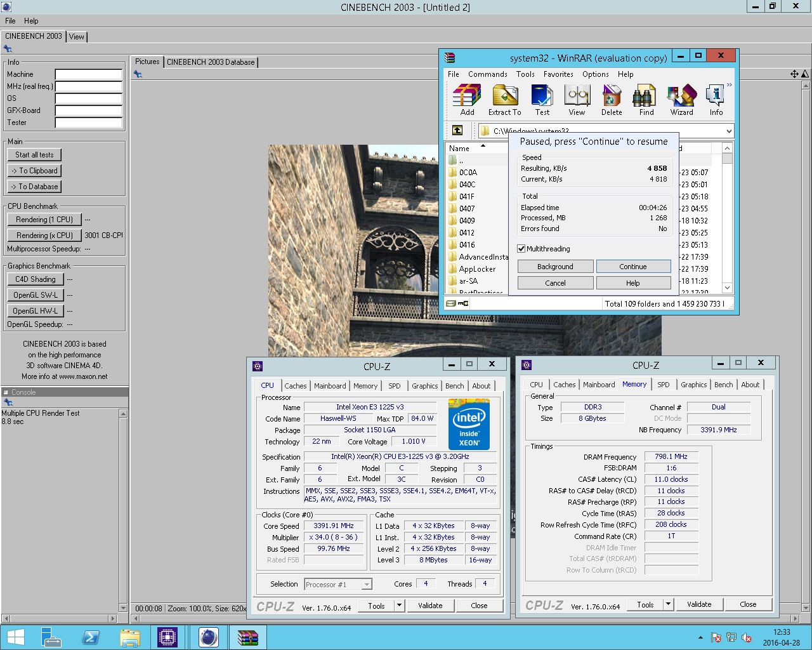The width and height of the screenshot is (812, 650).
Task: Click Close in right CPU-Z window
Action: tap(748, 604)
